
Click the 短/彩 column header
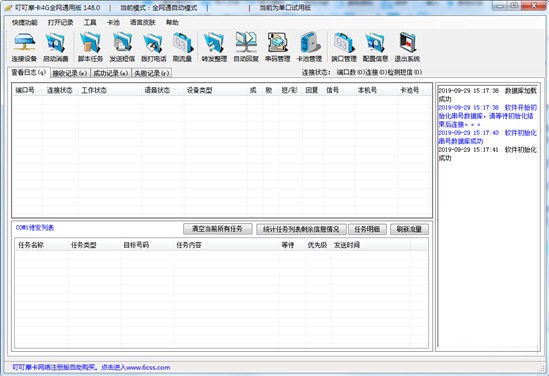click(x=289, y=90)
